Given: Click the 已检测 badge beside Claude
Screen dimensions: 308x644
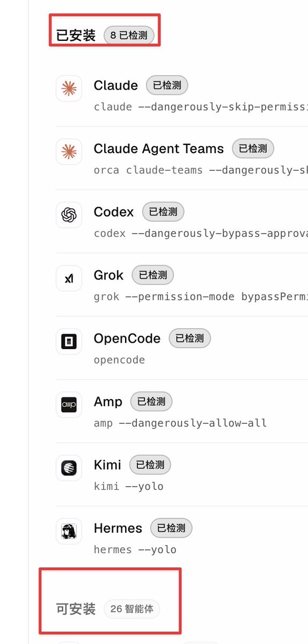Looking at the screenshot, I should [x=167, y=85].
